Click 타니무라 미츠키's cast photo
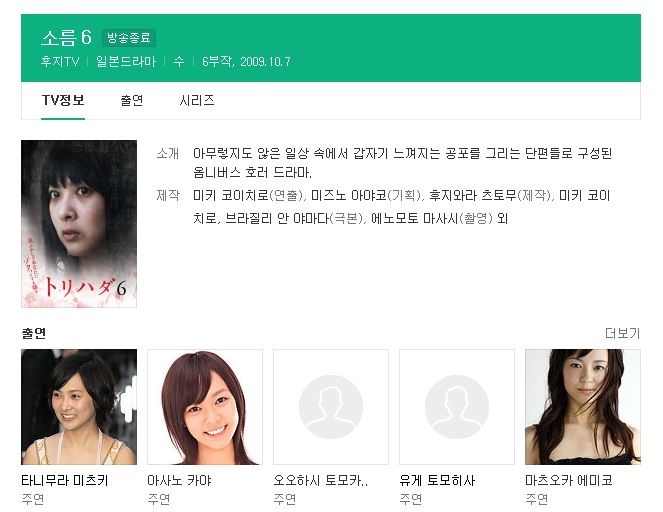The image size is (663, 512). pyautogui.click(x=79, y=407)
